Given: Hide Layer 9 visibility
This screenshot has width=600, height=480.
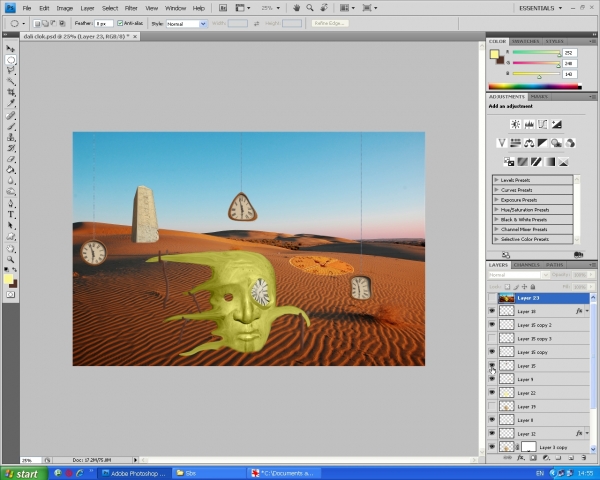Looking at the screenshot, I should point(492,379).
